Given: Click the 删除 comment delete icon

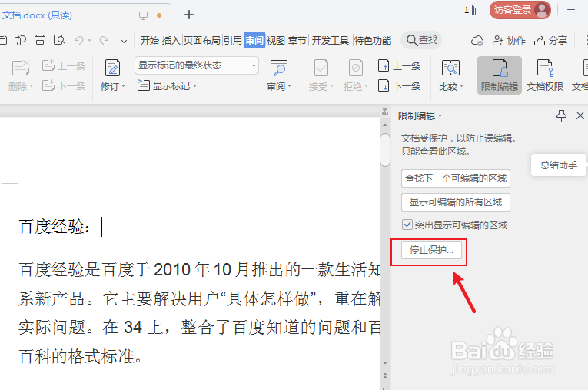Looking at the screenshot, I should point(21,68).
